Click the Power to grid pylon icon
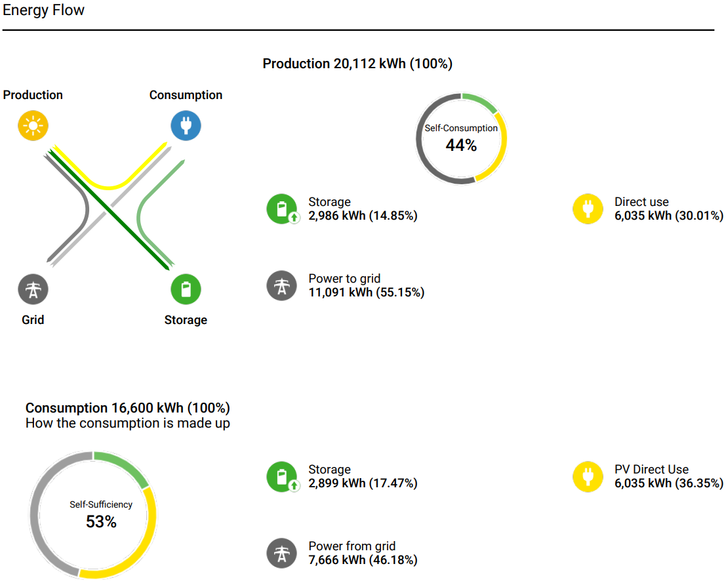This screenshot has width=728, height=585. click(282, 285)
